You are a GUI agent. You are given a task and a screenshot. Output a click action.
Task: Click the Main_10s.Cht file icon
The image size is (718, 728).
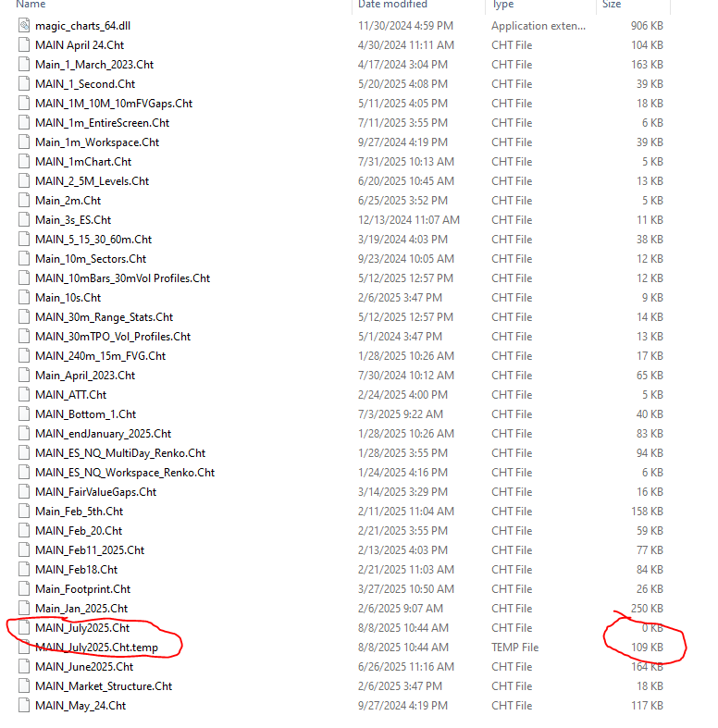[x=24, y=297]
